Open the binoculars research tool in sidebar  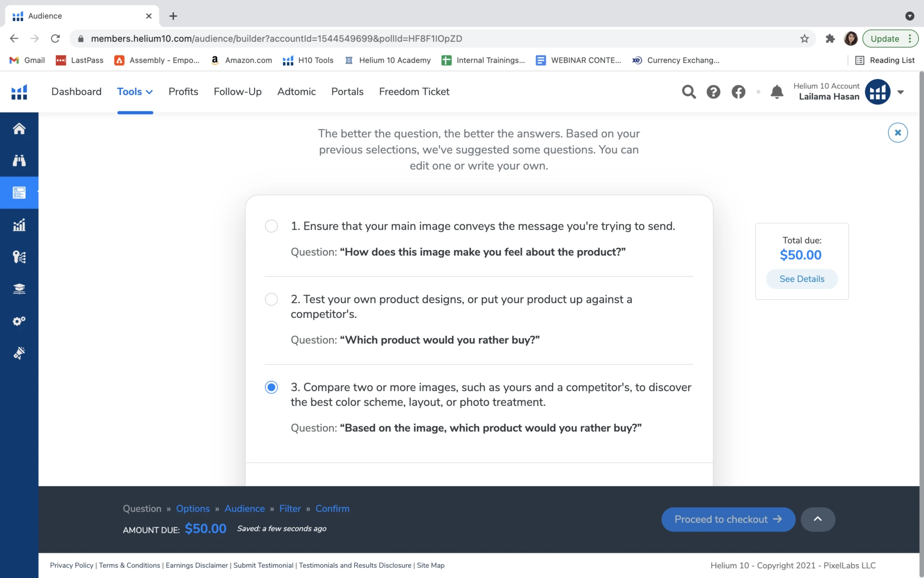[19, 160]
